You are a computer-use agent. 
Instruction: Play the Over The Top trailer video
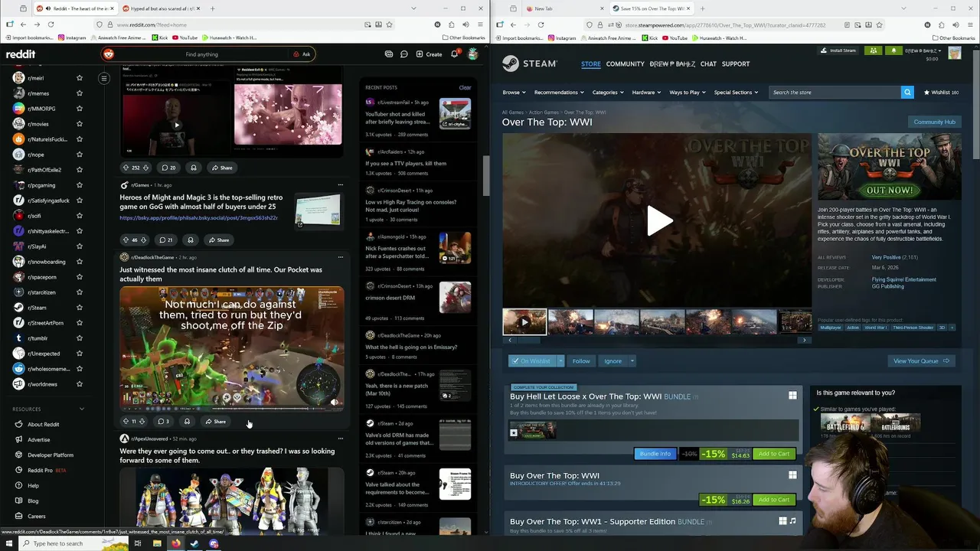658,221
